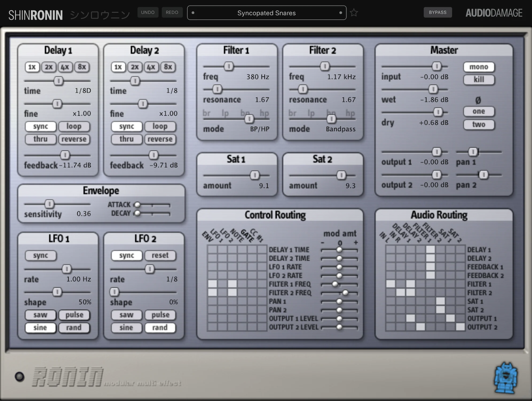This screenshot has width=532, height=401.
Task: Toggle the mono button in Master
Action: (x=479, y=67)
